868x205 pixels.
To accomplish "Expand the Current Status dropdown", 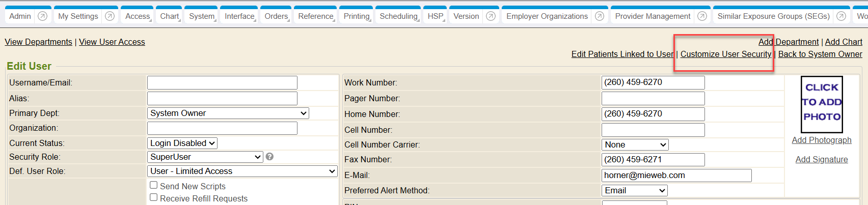I will (182, 143).
